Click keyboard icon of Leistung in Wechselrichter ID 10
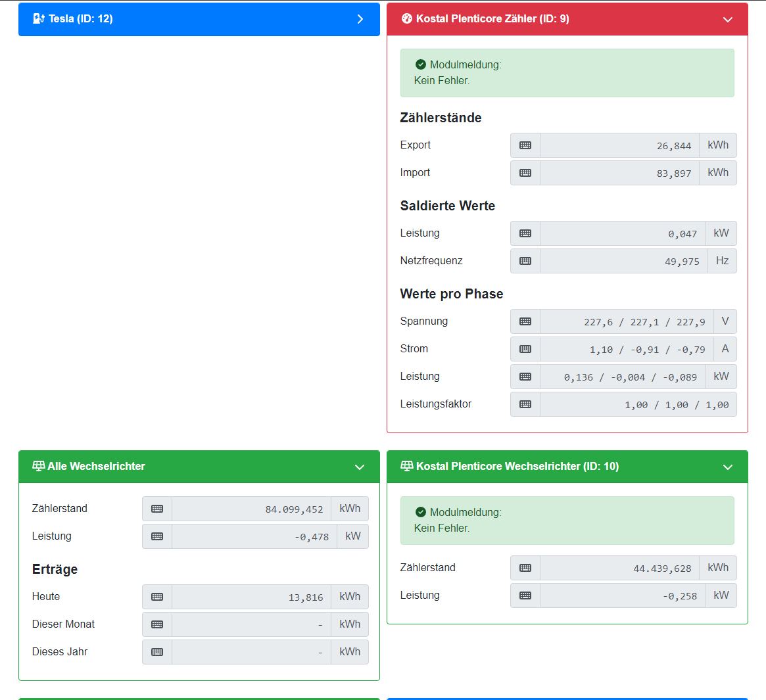 pos(525,595)
